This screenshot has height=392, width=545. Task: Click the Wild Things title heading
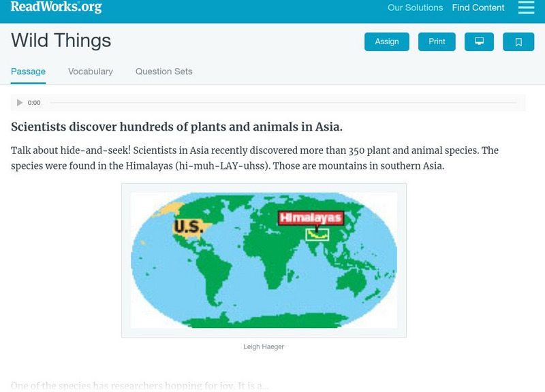point(61,41)
